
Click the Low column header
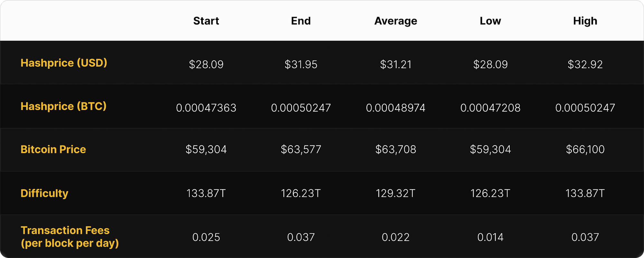point(490,21)
